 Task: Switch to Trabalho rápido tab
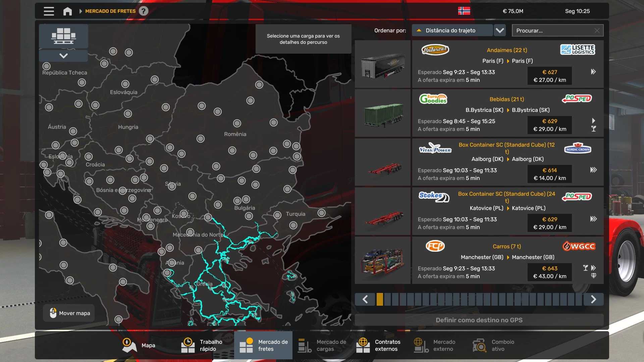pos(202,345)
